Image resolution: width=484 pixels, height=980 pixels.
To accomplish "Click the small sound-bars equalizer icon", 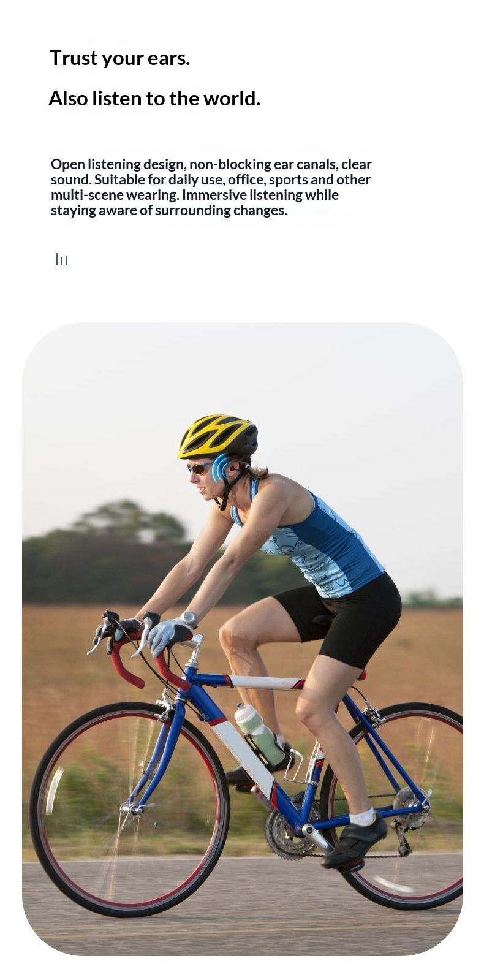I will pos(61,259).
